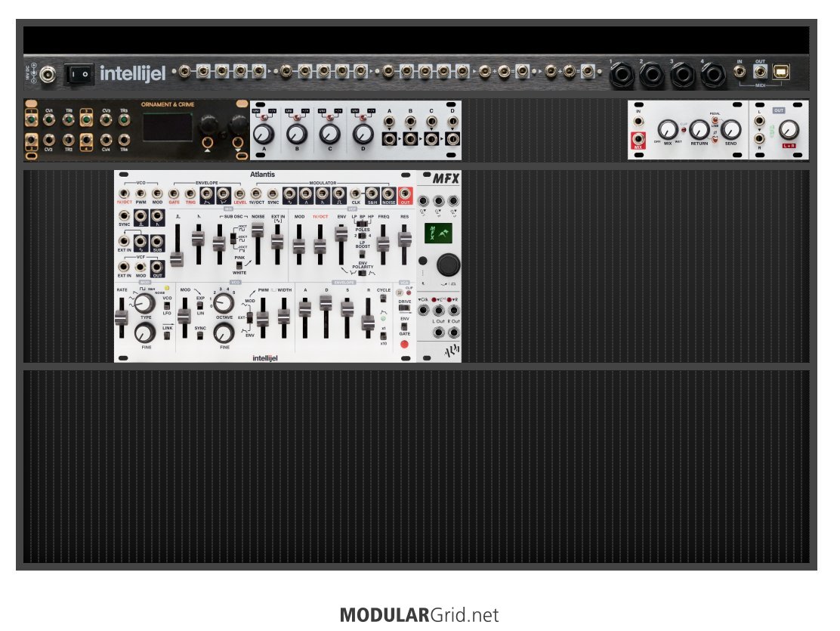Toggle the phase invert switch below LINE
Viewport: 840px width, 631px height.
tap(715, 139)
